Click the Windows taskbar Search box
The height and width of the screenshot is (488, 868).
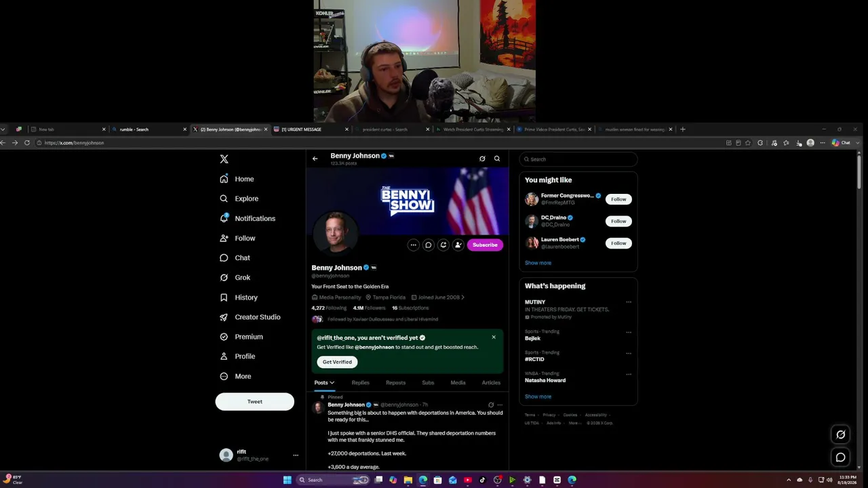(334, 480)
